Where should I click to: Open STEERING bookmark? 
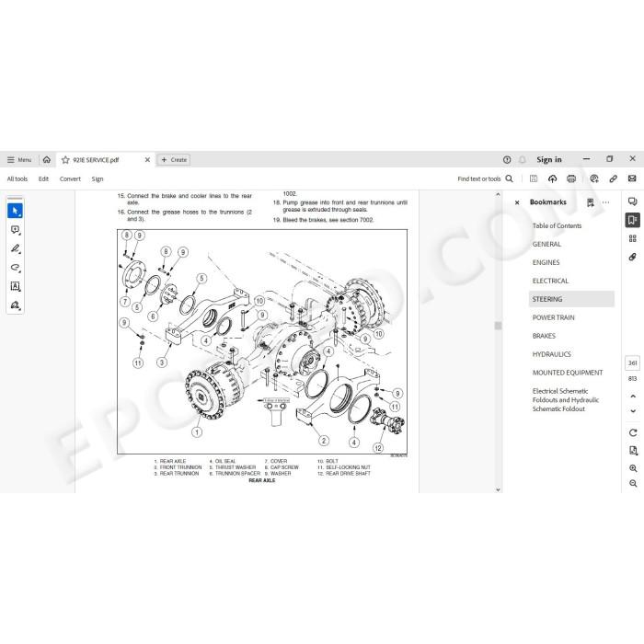571,299
